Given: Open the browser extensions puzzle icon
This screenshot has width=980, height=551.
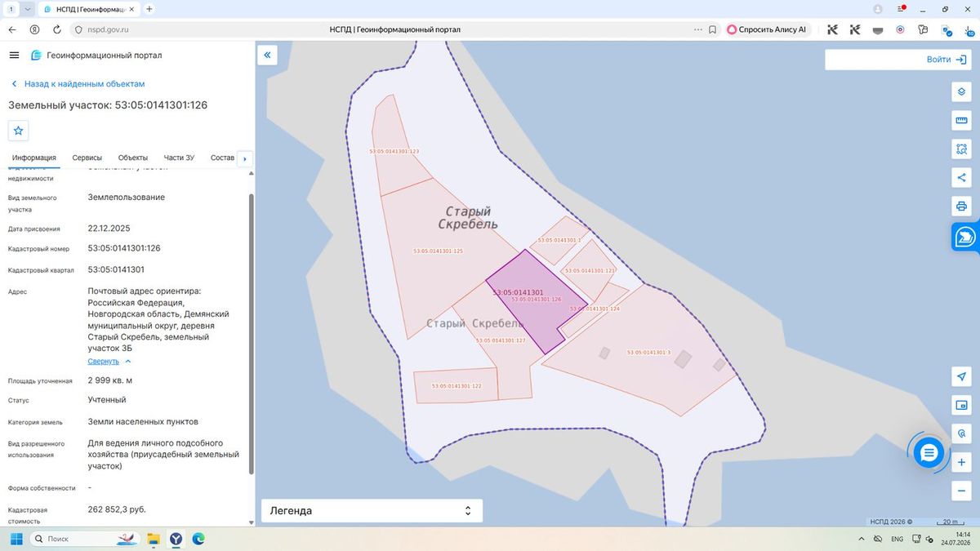Looking at the screenshot, I should [922, 29].
